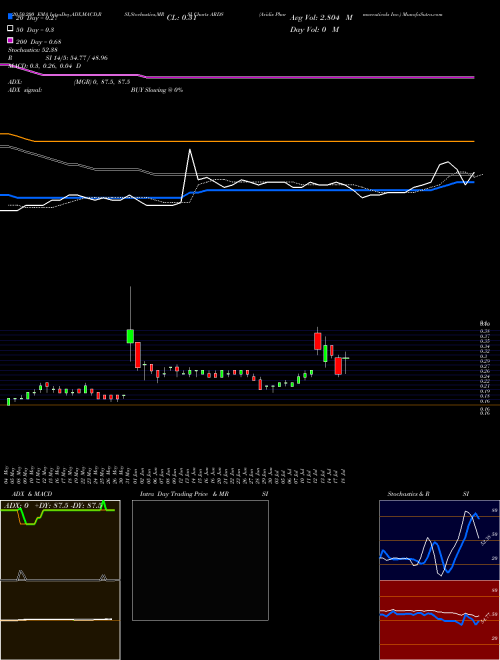
Task: Click the white 50 Day legend square
Action: point(11,29)
